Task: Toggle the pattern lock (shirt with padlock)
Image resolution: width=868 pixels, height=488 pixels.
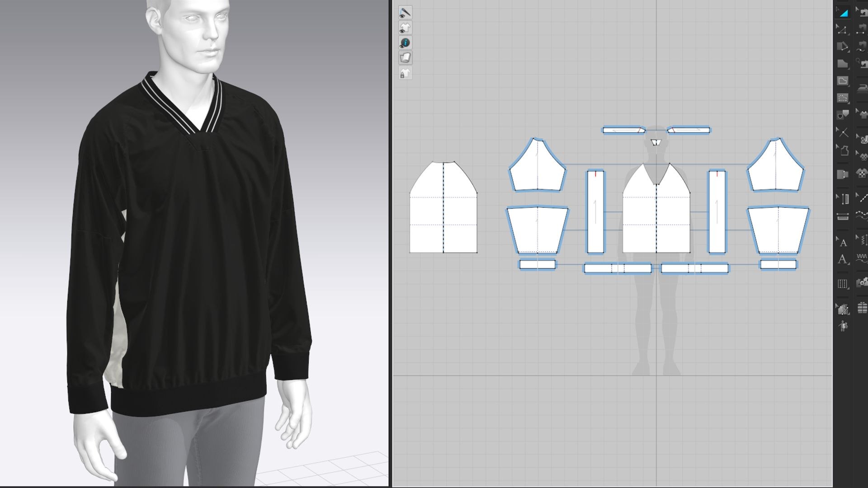Action: click(405, 73)
